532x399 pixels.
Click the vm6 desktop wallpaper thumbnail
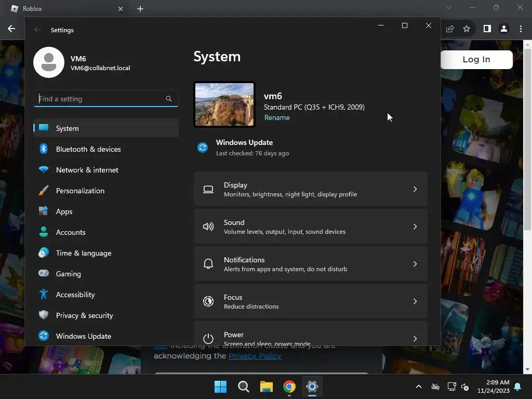[x=224, y=104]
